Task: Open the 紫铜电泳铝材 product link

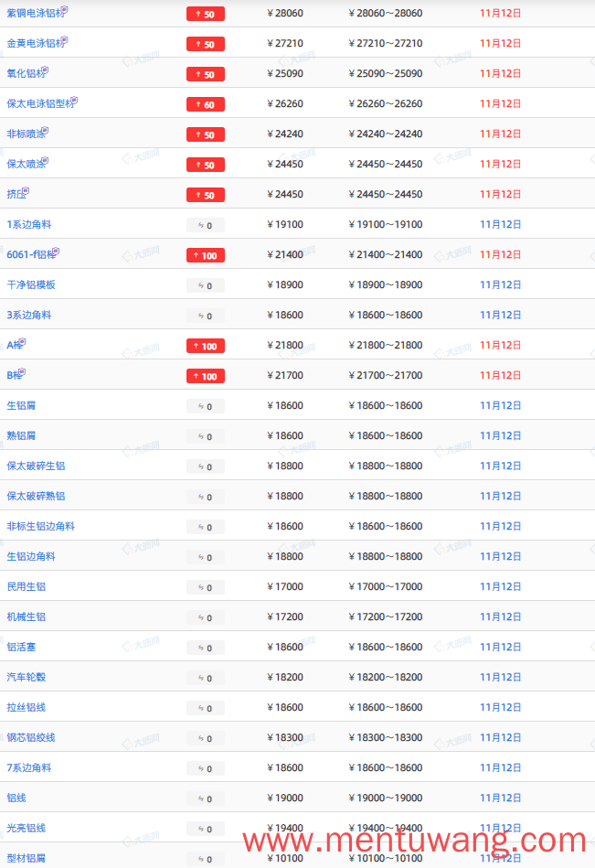Action: 36,14
